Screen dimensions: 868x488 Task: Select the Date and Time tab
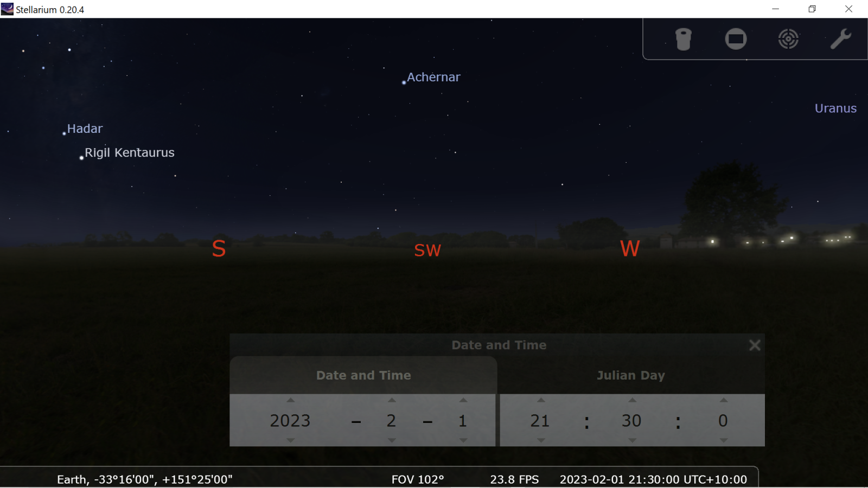tap(363, 375)
